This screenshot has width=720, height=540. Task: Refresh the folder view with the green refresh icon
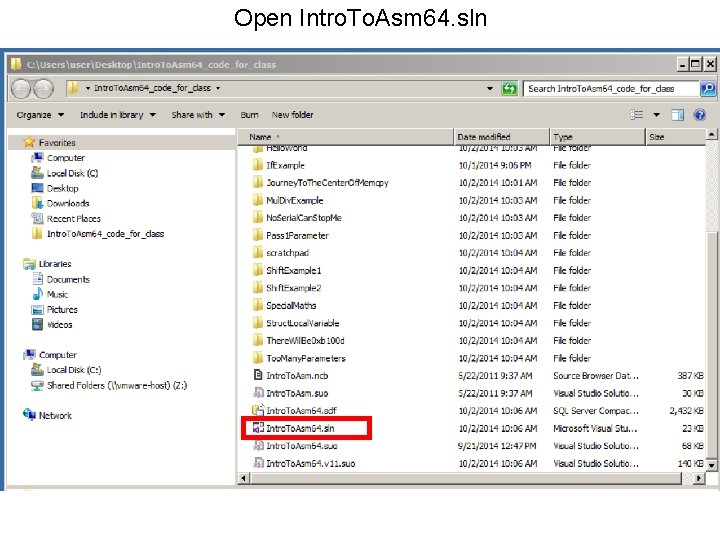pos(509,88)
